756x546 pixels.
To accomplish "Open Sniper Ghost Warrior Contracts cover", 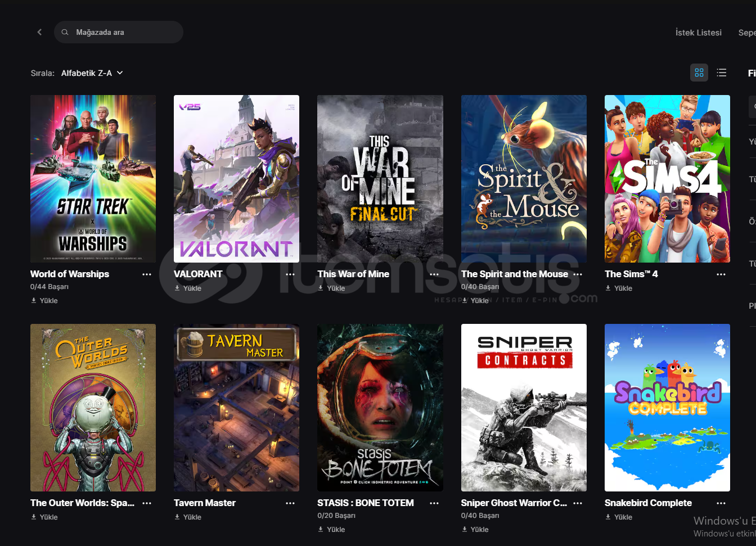I will pyautogui.click(x=524, y=408).
